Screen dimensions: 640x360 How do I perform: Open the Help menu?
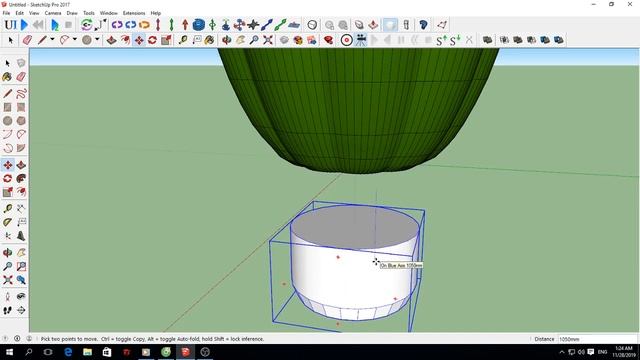156,13
